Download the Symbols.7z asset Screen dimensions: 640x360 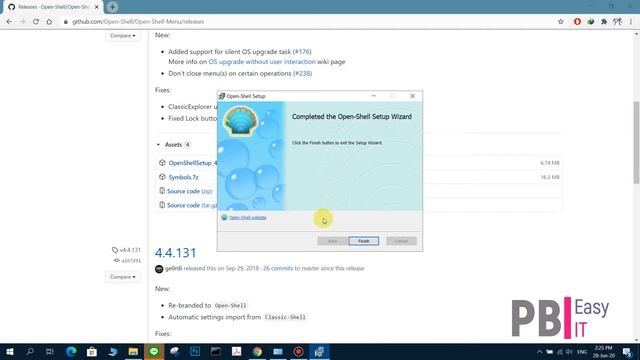[x=183, y=177]
